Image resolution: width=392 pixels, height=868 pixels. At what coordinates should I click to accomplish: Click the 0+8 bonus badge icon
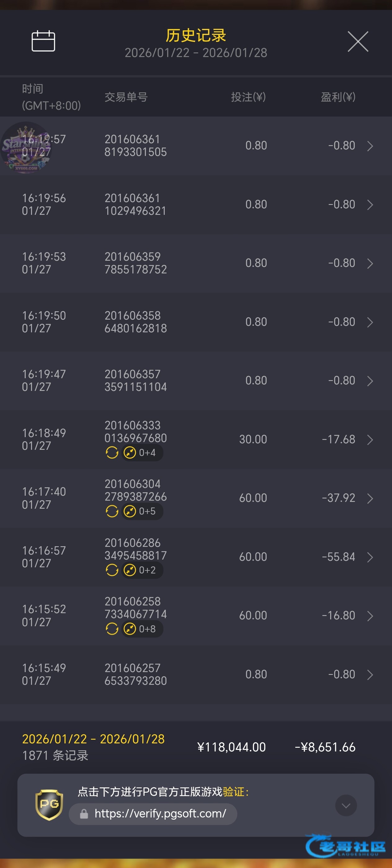coord(130,629)
